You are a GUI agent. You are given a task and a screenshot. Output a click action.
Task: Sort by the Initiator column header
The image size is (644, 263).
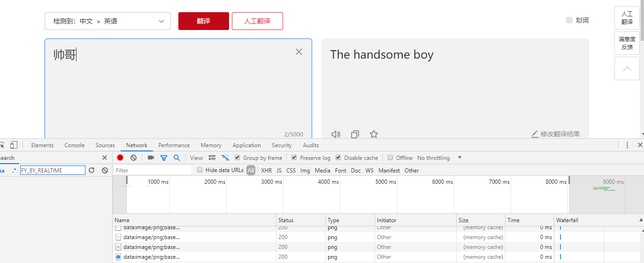tap(415, 220)
